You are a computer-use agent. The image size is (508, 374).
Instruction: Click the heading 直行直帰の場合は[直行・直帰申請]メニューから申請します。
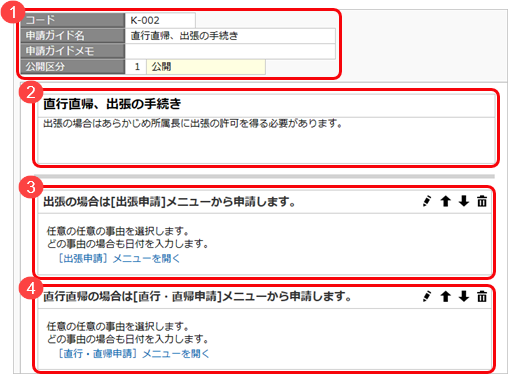tap(197, 296)
